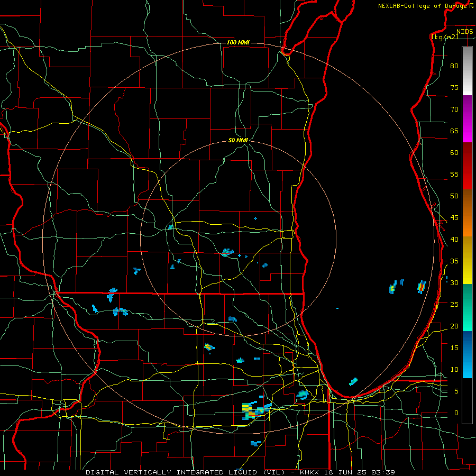The image size is (476, 476).
Task: Click the 25 value on the scale
Action: tap(454, 305)
